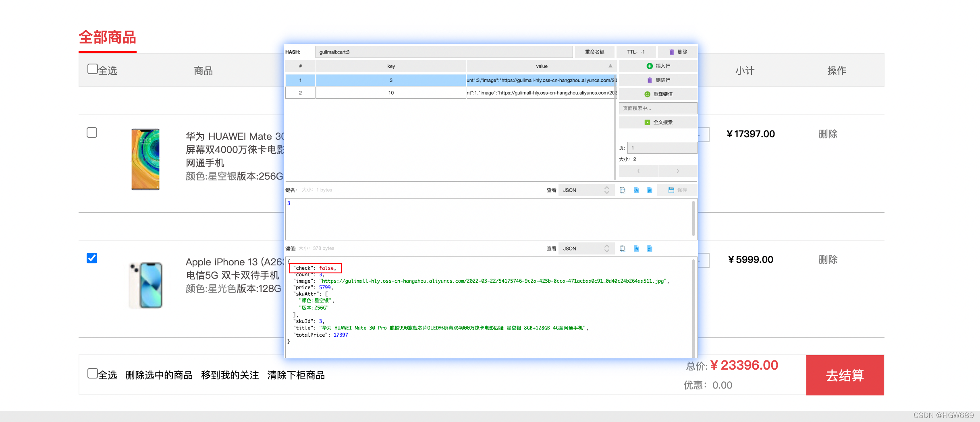The width and height of the screenshot is (980, 422).
Task: Focus the 页面搜索中 search field
Action: 658,108
